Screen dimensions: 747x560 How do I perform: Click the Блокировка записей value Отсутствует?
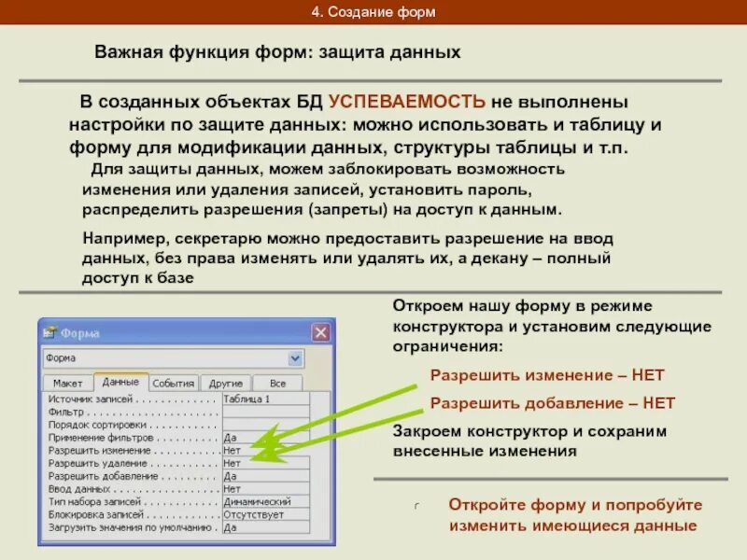(266, 515)
